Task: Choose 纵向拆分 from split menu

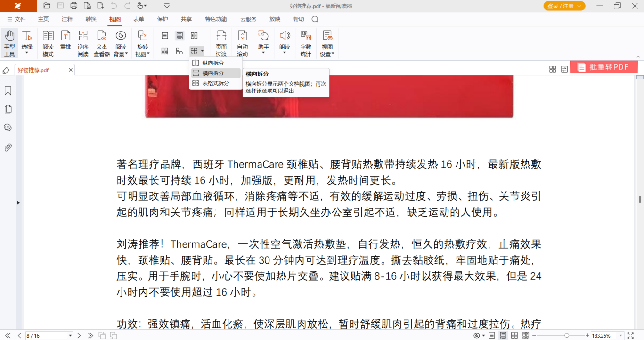Action: (213, 63)
